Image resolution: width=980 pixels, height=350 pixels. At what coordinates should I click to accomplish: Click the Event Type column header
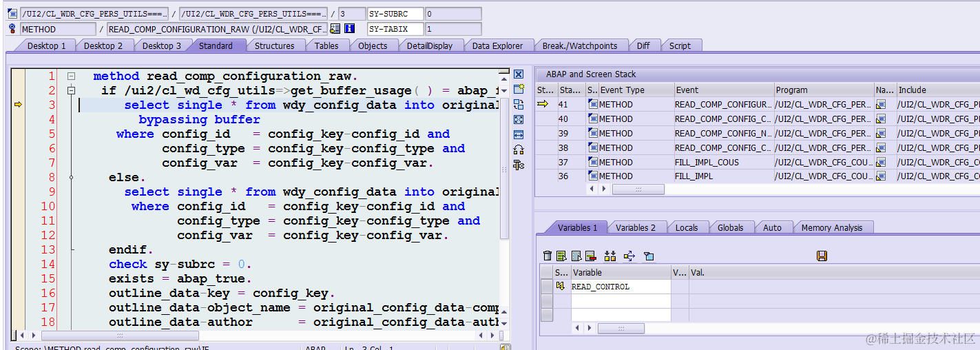[x=636, y=90]
